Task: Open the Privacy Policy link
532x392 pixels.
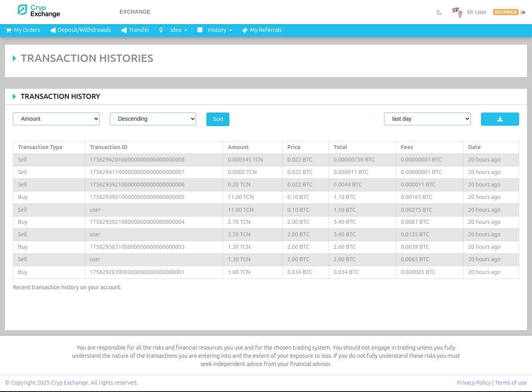Action: click(474, 383)
